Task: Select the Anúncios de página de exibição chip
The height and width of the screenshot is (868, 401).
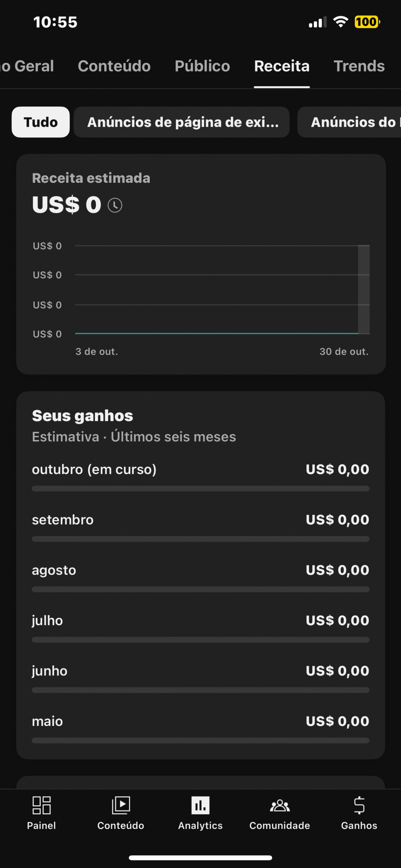Action: (x=182, y=122)
